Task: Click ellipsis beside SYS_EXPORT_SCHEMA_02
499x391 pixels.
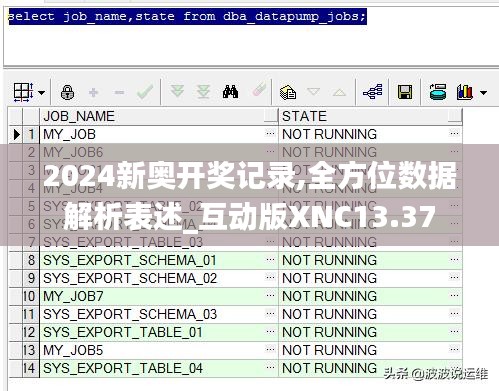Action: tap(270, 277)
